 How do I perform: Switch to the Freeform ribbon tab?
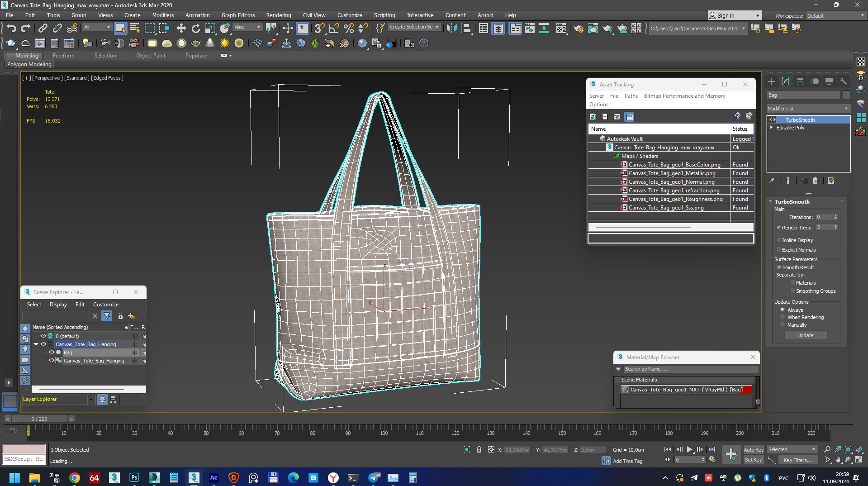63,56
